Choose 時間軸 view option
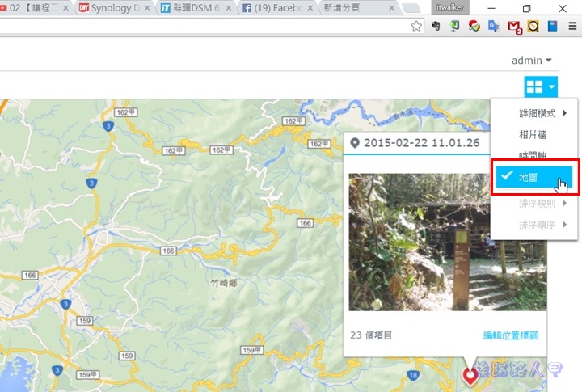Screen dimensions: 582x392 (x=533, y=155)
